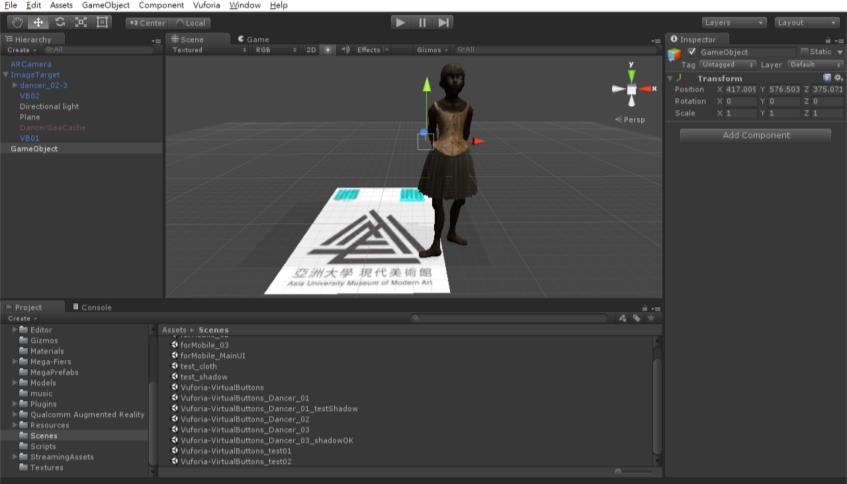Select the Scripts folder
This screenshot has height=484, width=847.
[x=43, y=446]
